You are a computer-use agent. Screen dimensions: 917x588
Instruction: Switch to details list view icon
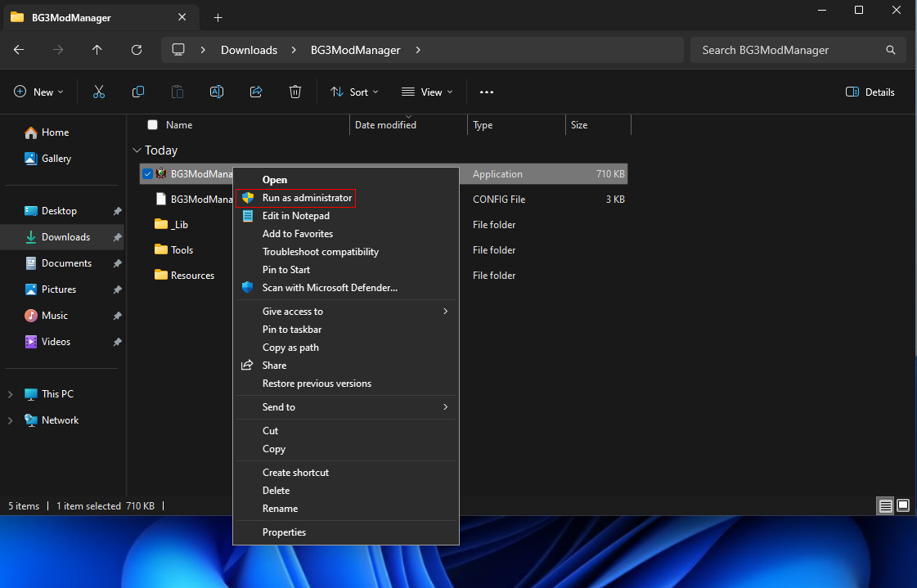pyautogui.click(x=885, y=505)
